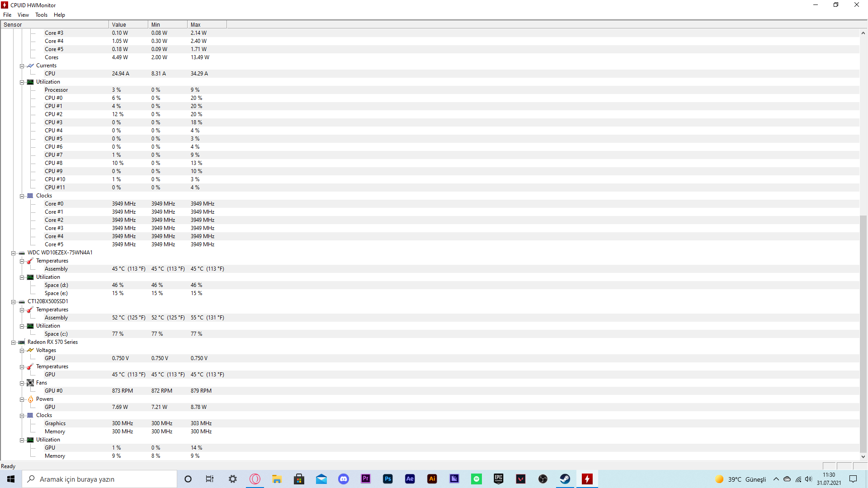The height and width of the screenshot is (488, 868).
Task: Click the Max column header
Action: [x=207, y=24]
